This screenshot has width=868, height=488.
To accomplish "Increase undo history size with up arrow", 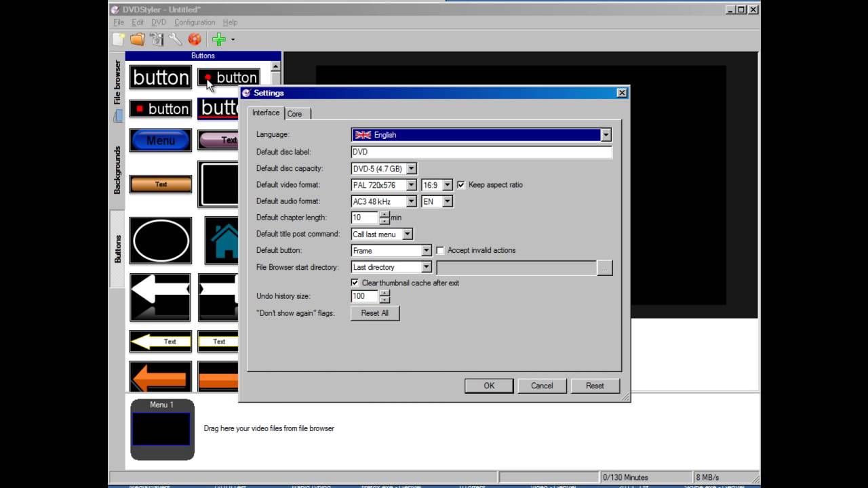I will tap(384, 293).
